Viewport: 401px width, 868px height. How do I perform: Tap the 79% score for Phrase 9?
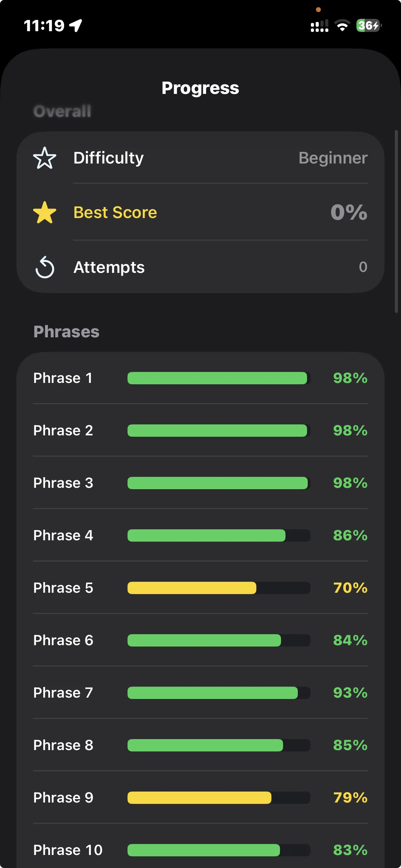pyautogui.click(x=350, y=798)
